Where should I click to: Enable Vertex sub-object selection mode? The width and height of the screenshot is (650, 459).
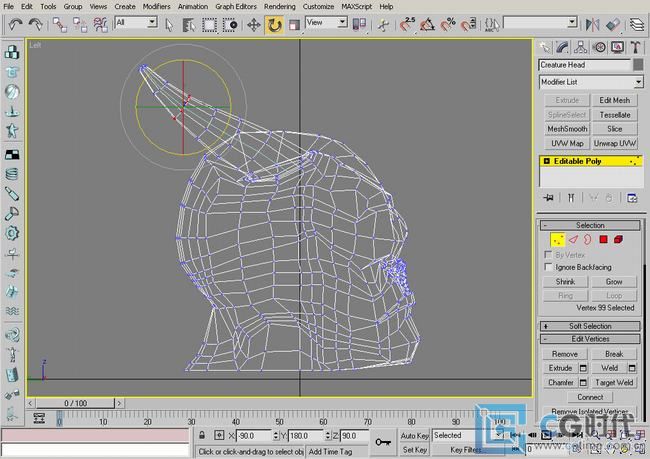click(x=558, y=240)
